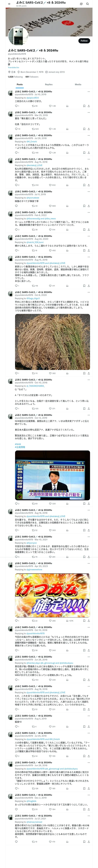Screen dimensions: 98x868
Task: Share the Jul 28, 2018 post
Action: coord(89,152)
